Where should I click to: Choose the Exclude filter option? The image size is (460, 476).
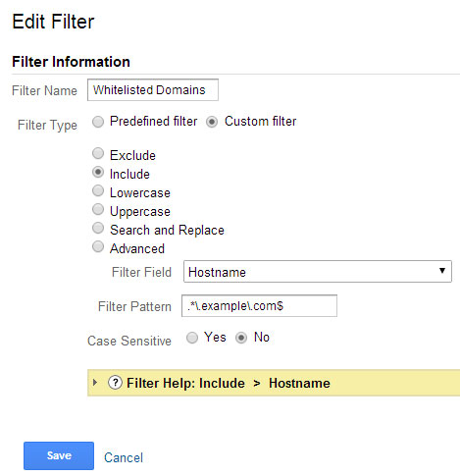pyautogui.click(x=98, y=153)
